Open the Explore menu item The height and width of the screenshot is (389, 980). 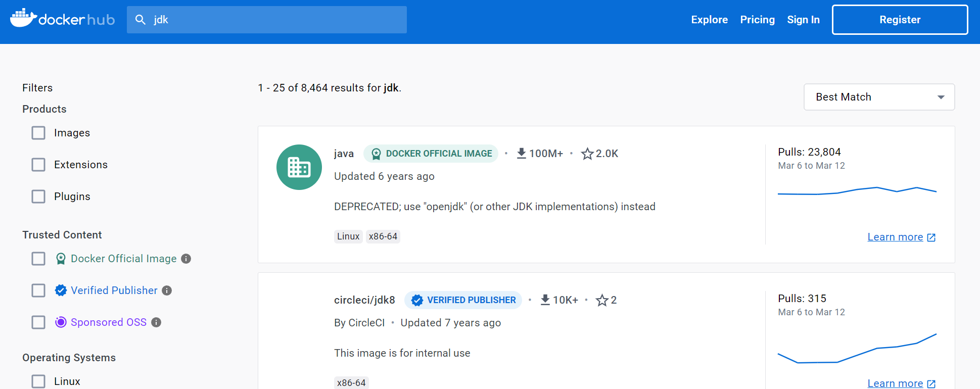click(709, 20)
